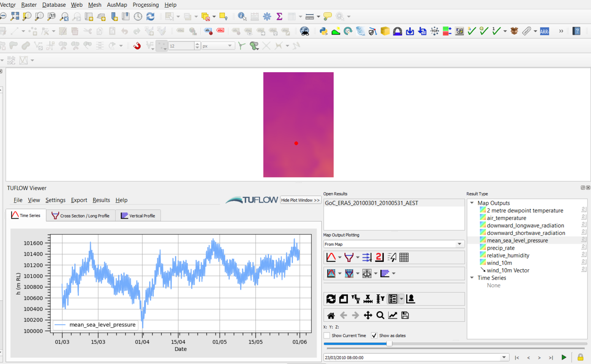This screenshot has height=364, width=591.
Task: Switch to the Vertical Profile tab
Action: point(138,216)
